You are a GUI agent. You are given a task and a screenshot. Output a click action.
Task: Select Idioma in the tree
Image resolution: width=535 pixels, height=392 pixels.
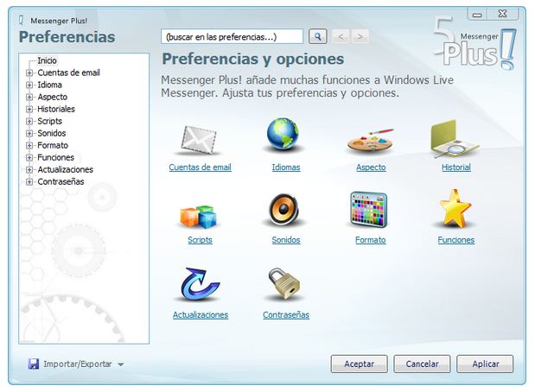coord(49,85)
